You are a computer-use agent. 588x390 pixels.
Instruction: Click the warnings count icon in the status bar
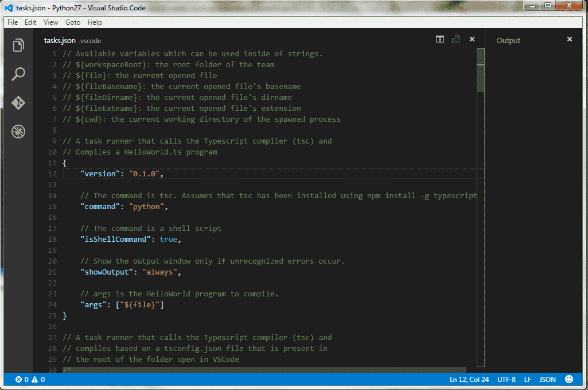(x=35, y=380)
